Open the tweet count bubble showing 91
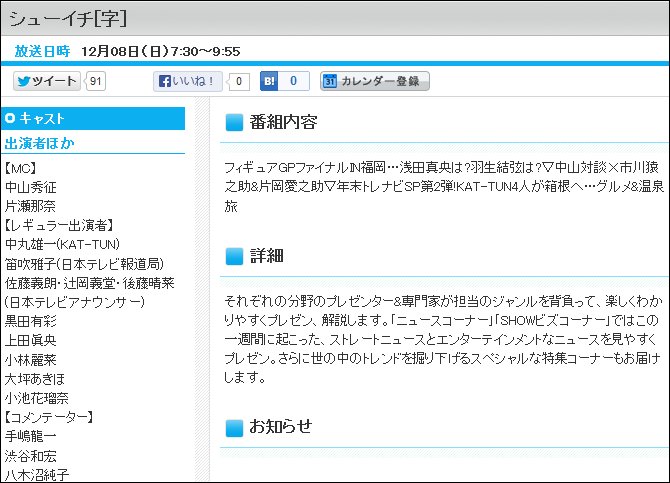 point(96,81)
